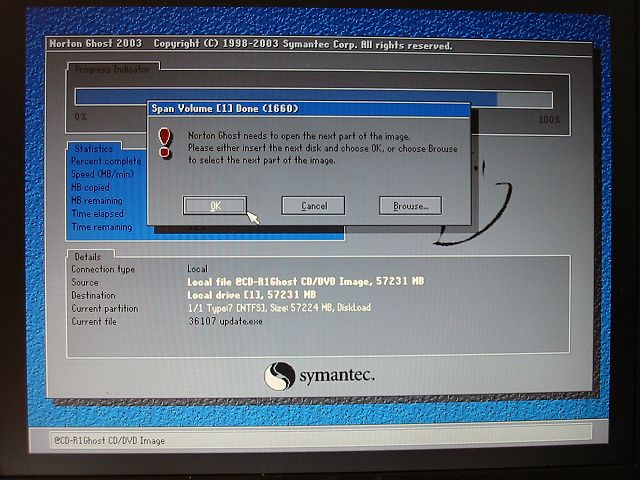Click the Destination local drive value
Screen dimensions: 640x480
[x=250, y=295]
